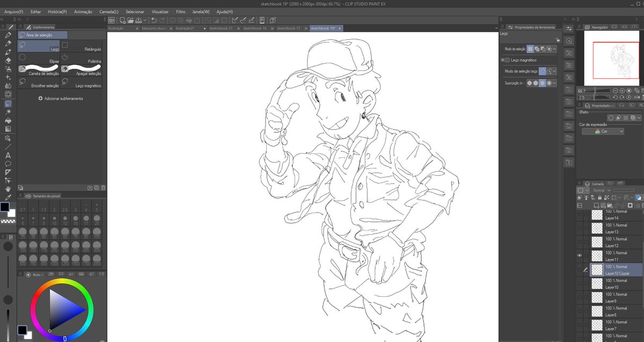
Task: Toggle the Laço magnético checkbox
Action: point(507,60)
